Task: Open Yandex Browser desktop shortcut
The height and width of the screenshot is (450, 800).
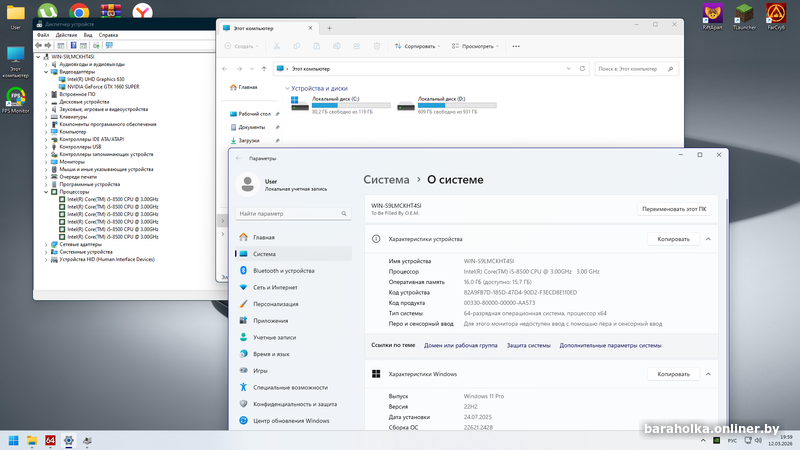Action: pos(143,12)
